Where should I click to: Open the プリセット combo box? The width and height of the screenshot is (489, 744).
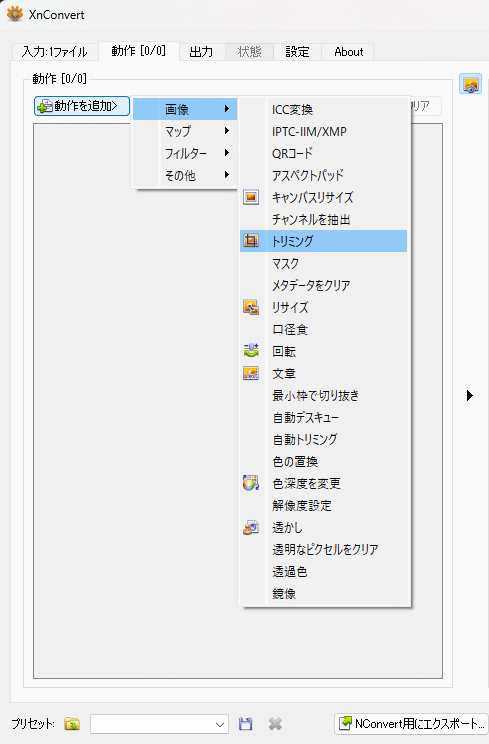[x=159, y=724]
